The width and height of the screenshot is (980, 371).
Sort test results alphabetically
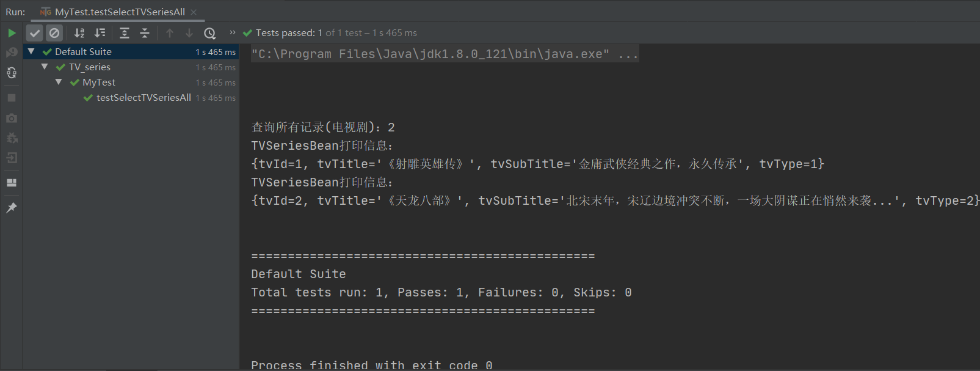(79, 33)
